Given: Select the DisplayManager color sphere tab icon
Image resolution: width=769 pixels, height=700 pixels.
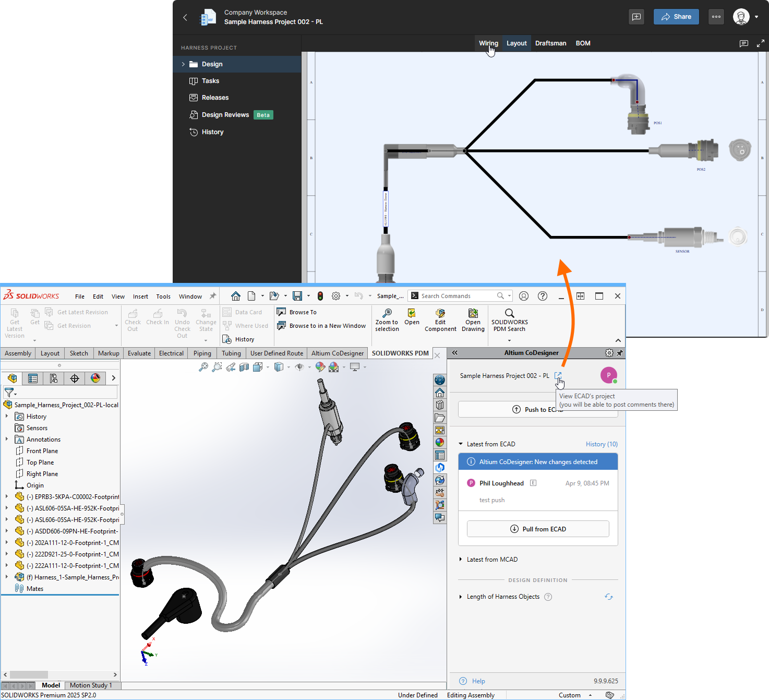Looking at the screenshot, I should [95, 378].
